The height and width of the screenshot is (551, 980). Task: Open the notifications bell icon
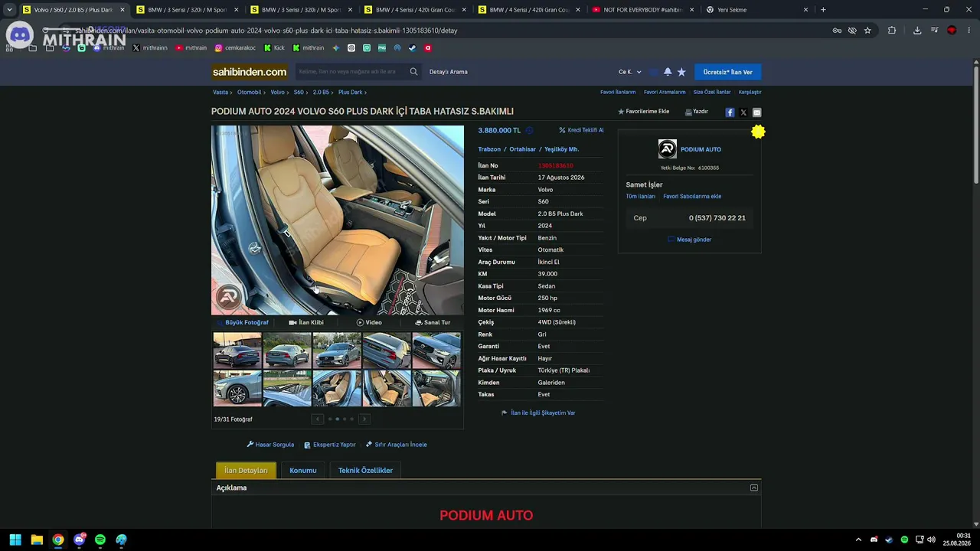pos(668,72)
